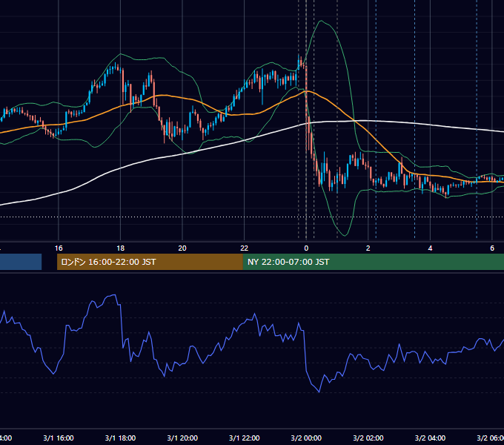The image size is (504, 445).
Task: Click the "3/1 22:00" date label on lower axis
Action: pyautogui.click(x=245, y=438)
